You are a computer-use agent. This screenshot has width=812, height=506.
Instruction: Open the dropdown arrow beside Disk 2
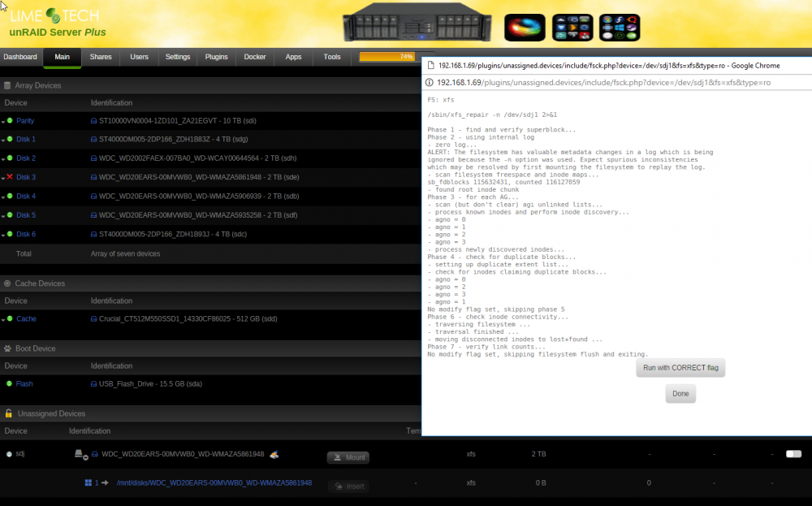pyautogui.click(x=3, y=160)
